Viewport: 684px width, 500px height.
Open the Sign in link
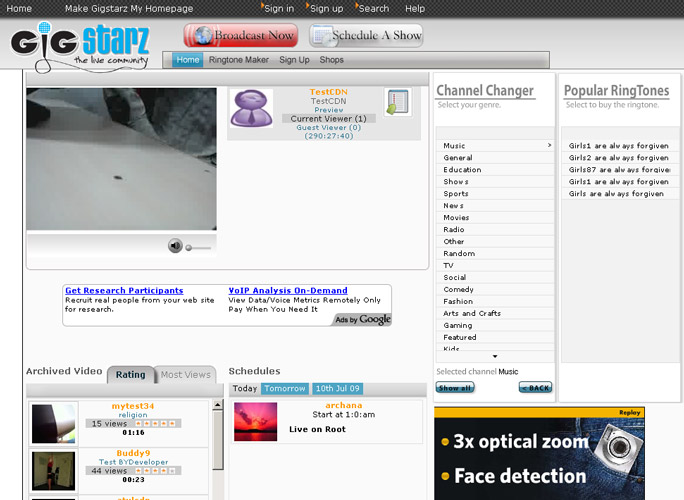[278, 8]
